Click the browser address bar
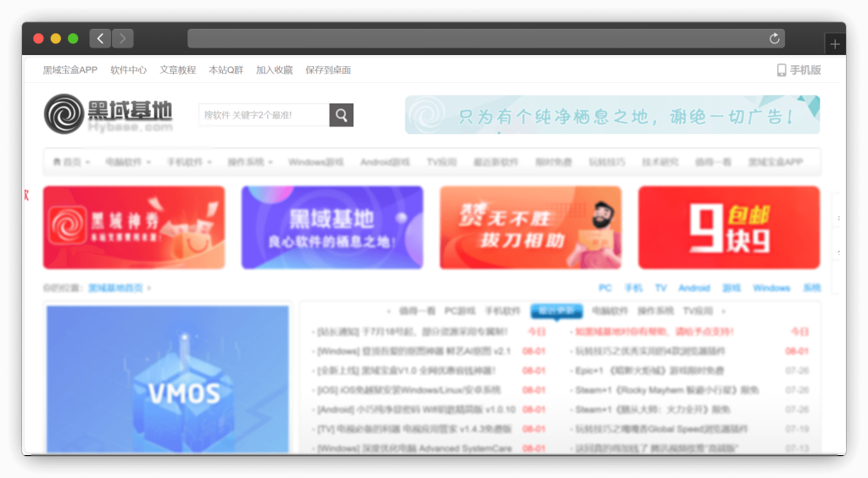Screen dimensions: 868x478 pyautogui.click(x=486, y=38)
